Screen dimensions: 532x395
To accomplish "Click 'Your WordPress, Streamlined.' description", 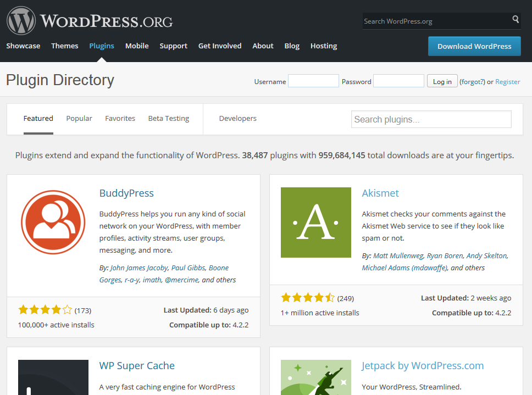I will (412, 387).
